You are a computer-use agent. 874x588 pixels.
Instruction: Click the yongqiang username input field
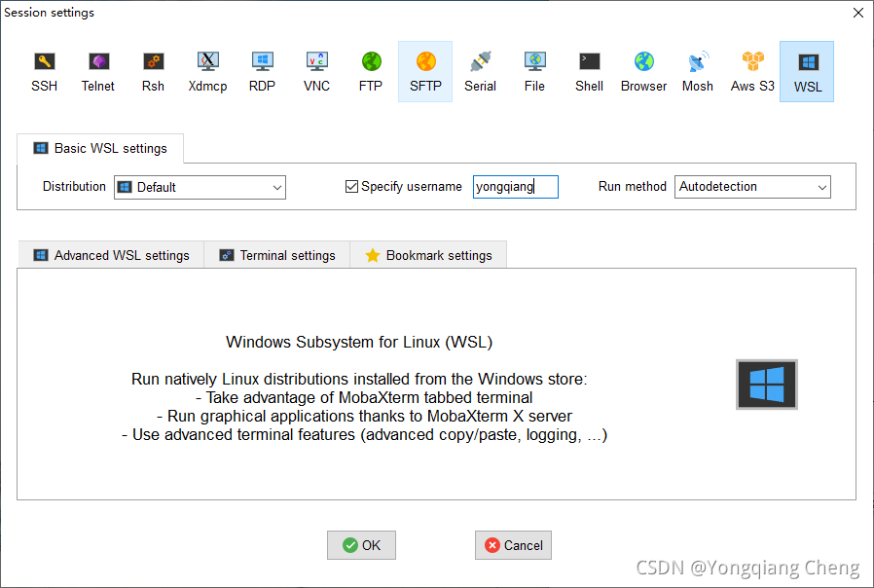[x=515, y=187]
